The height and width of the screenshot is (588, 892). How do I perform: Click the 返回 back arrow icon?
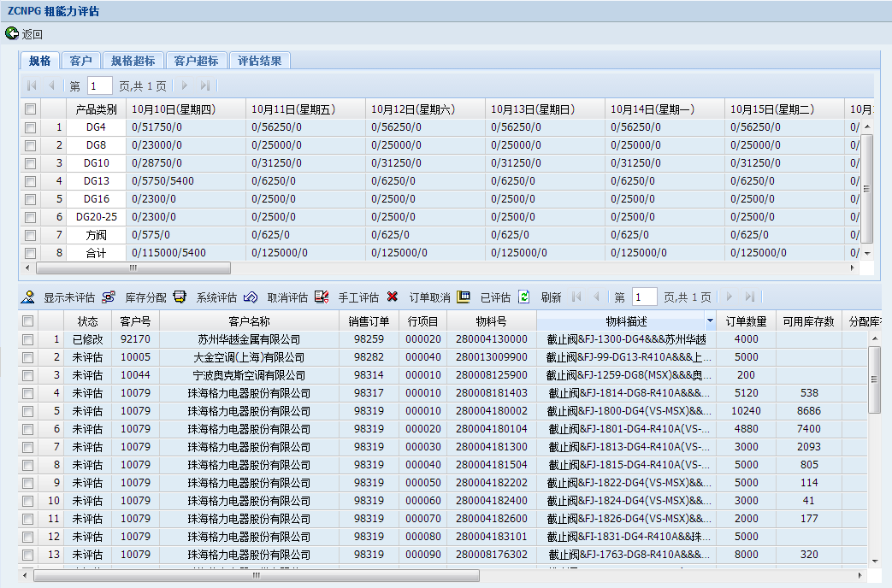point(11,34)
